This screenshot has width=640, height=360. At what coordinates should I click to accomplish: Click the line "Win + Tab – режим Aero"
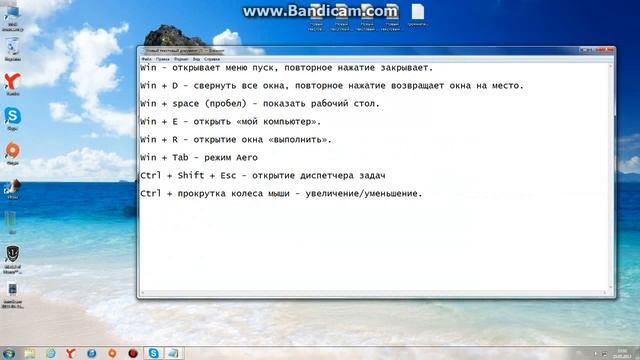[x=199, y=158]
